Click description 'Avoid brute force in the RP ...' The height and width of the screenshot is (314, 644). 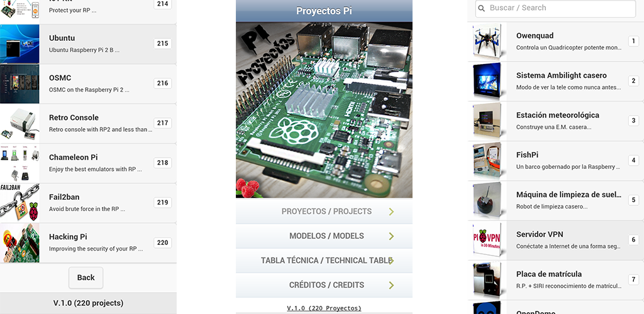tap(87, 209)
